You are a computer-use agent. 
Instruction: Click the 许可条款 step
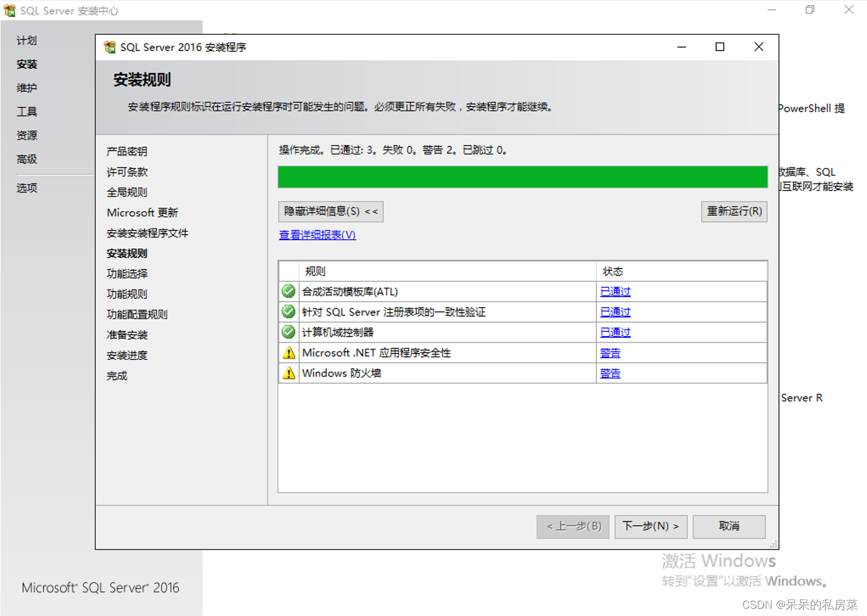pyautogui.click(x=127, y=172)
